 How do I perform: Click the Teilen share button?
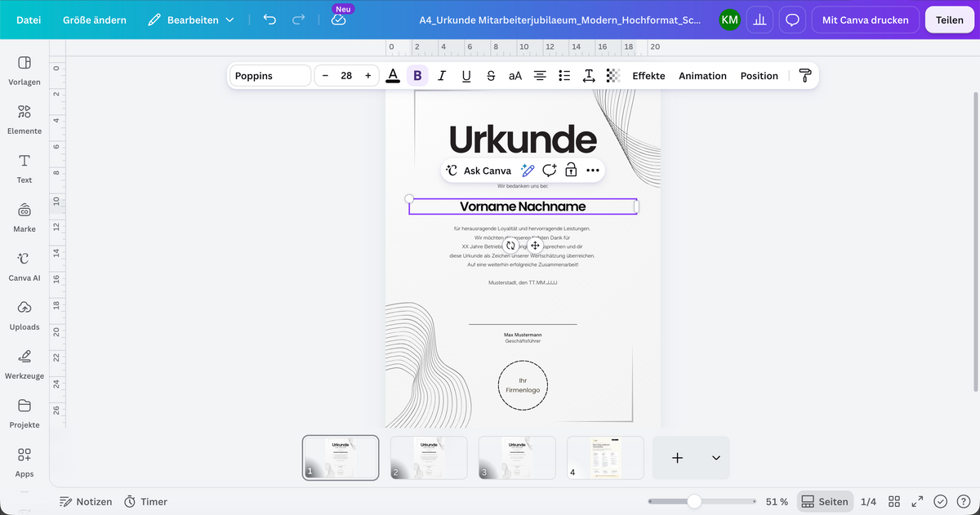(x=949, y=20)
